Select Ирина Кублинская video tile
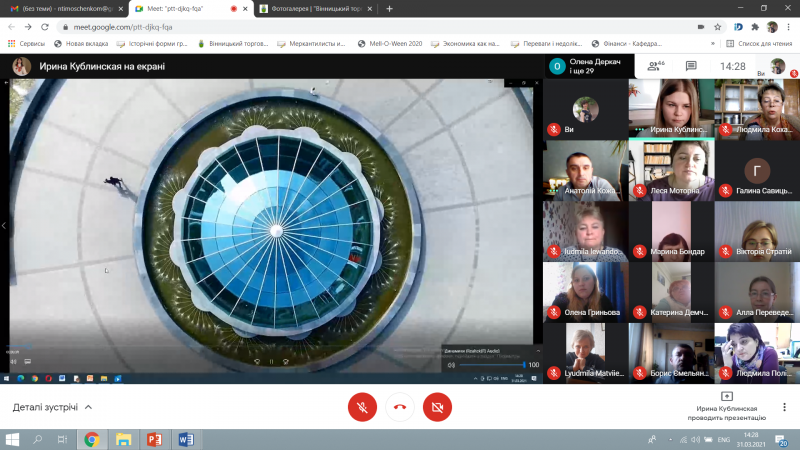This screenshot has width=800, height=450. coord(671,109)
